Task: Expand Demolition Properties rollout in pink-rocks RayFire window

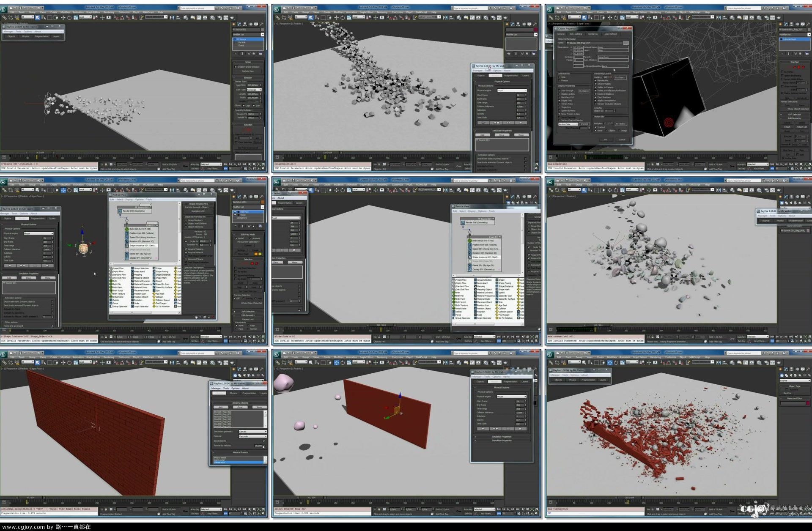Action: coord(502,441)
